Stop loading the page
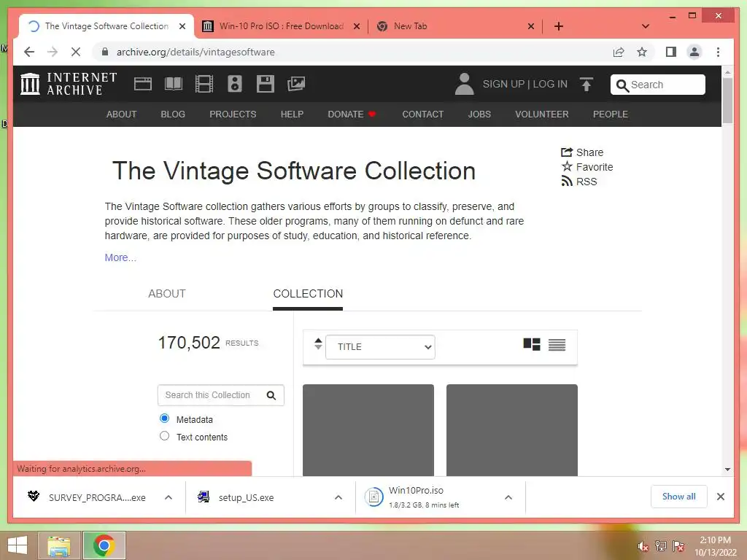This screenshot has width=747, height=560. (76, 52)
